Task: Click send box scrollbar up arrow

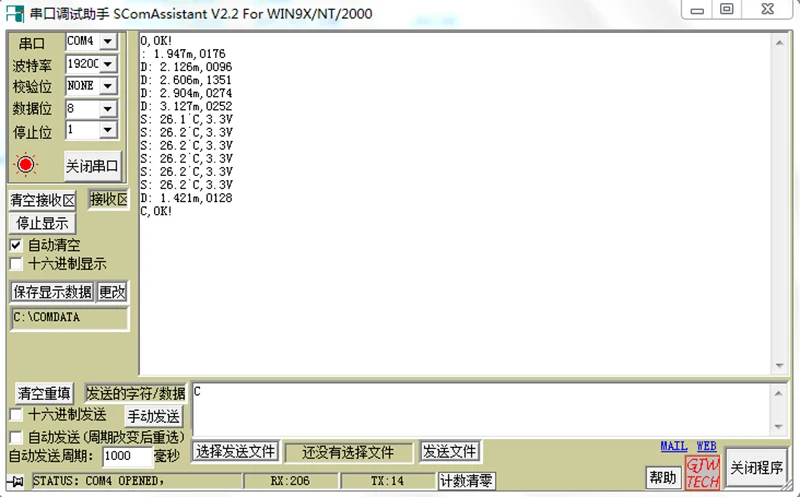Action: (x=778, y=393)
